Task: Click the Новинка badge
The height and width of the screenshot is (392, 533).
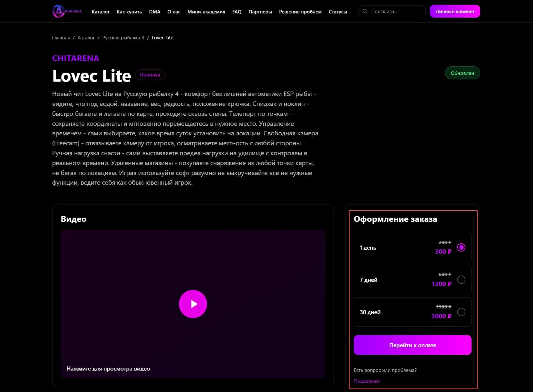Action: tap(150, 75)
